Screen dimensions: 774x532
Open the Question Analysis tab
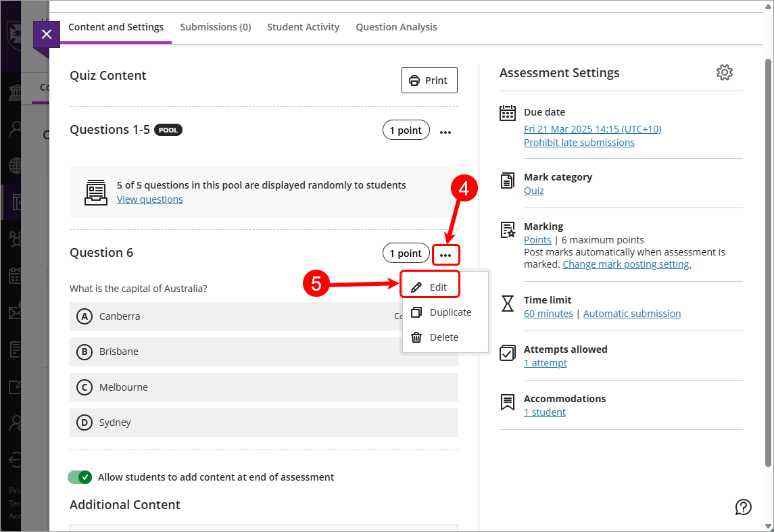coord(396,27)
